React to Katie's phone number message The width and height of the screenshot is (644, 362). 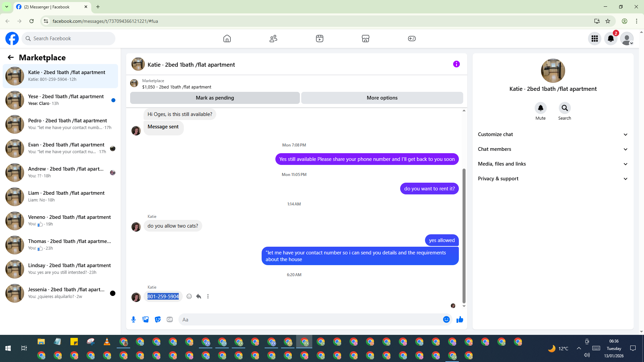(189, 296)
